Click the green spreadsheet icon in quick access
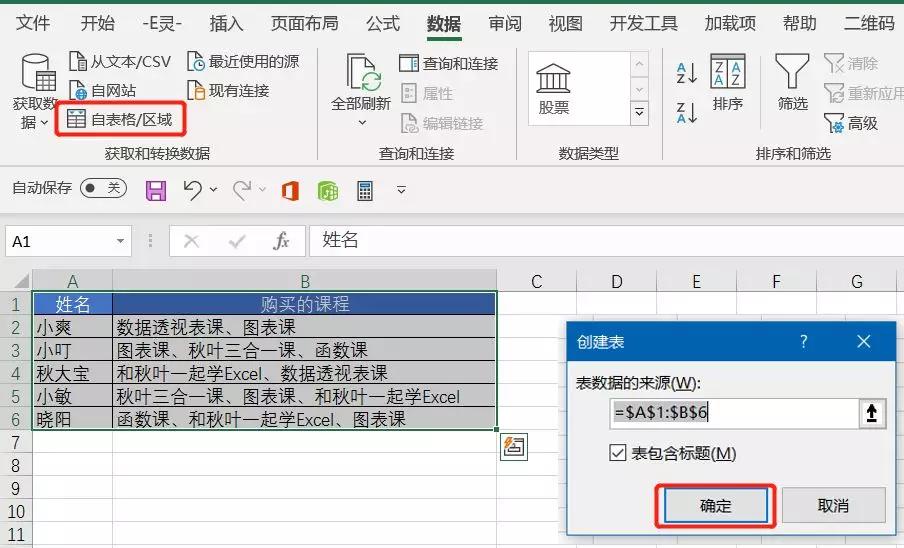This screenshot has height=548, width=904. pyautogui.click(x=327, y=191)
